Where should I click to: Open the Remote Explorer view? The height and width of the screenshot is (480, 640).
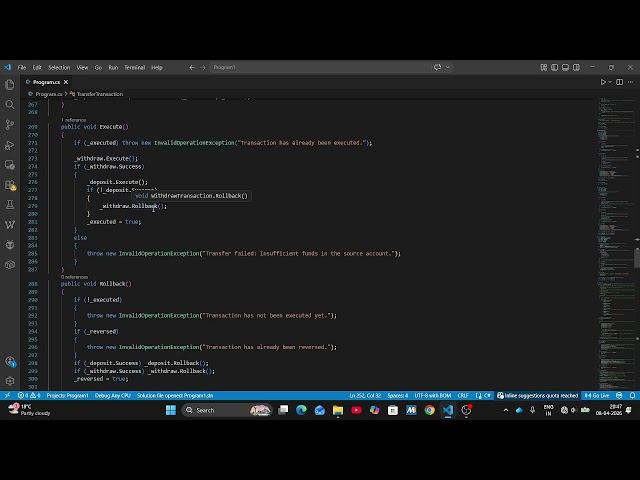10,165
